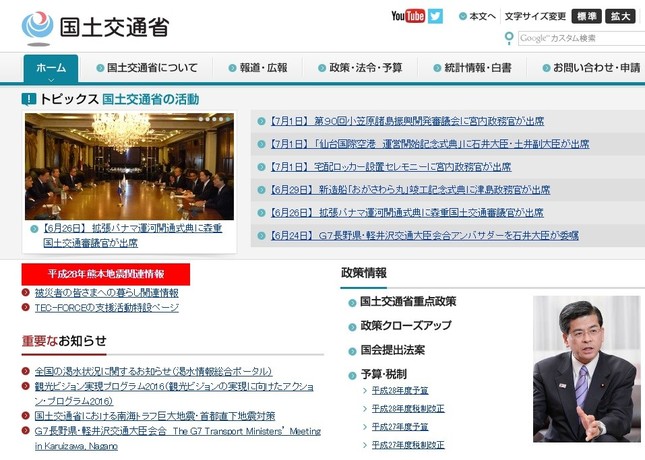Click the red bullet beside 被災者の皆さまへの暮らし関連情報
The image size is (645, 460).
tap(26, 293)
